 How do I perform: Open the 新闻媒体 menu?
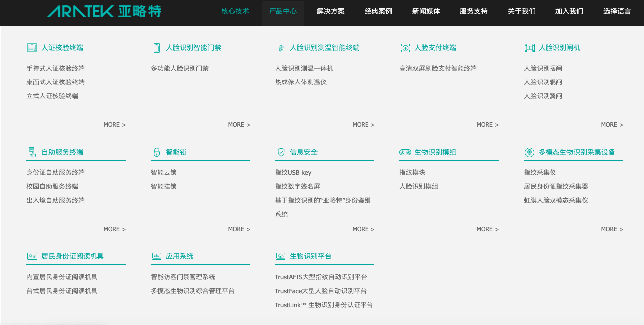[x=426, y=11]
